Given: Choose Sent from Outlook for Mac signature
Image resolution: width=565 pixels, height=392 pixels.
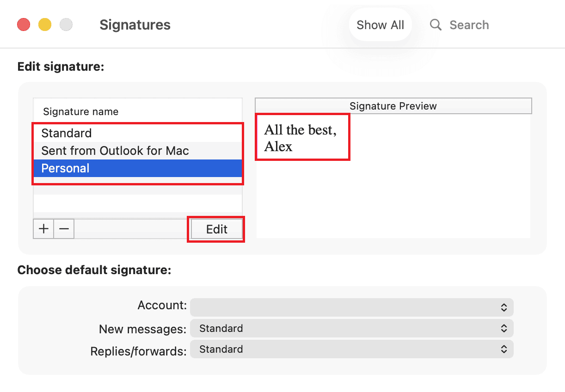Looking at the screenshot, I should 115,151.
